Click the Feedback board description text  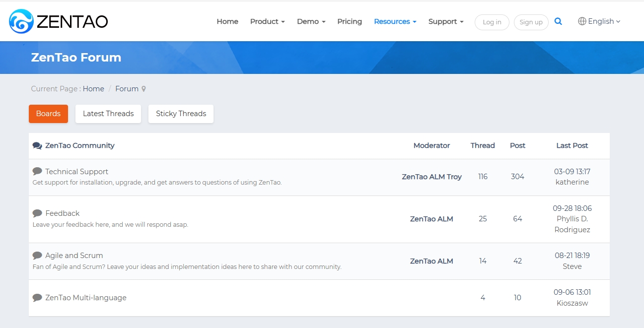click(110, 225)
